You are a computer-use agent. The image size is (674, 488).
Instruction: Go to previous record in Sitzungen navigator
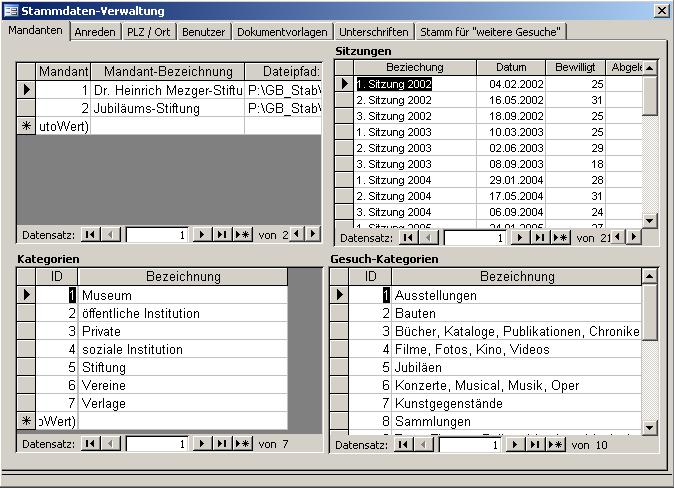pos(429,238)
